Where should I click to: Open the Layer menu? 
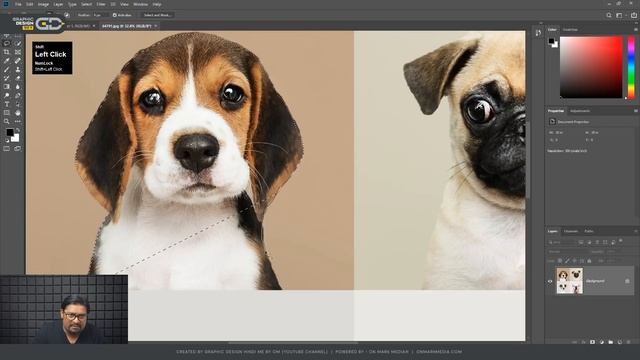pyautogui.click(x=58, y=4)
